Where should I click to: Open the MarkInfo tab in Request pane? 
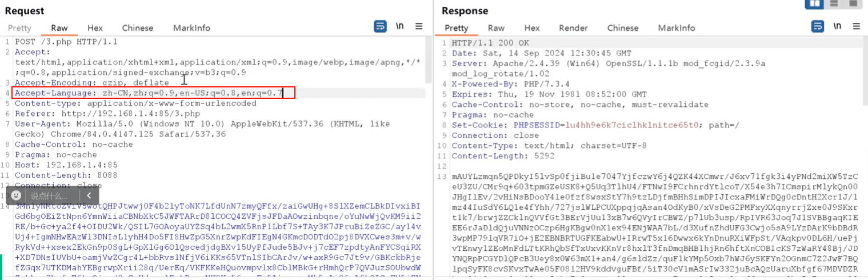(192, 28)
